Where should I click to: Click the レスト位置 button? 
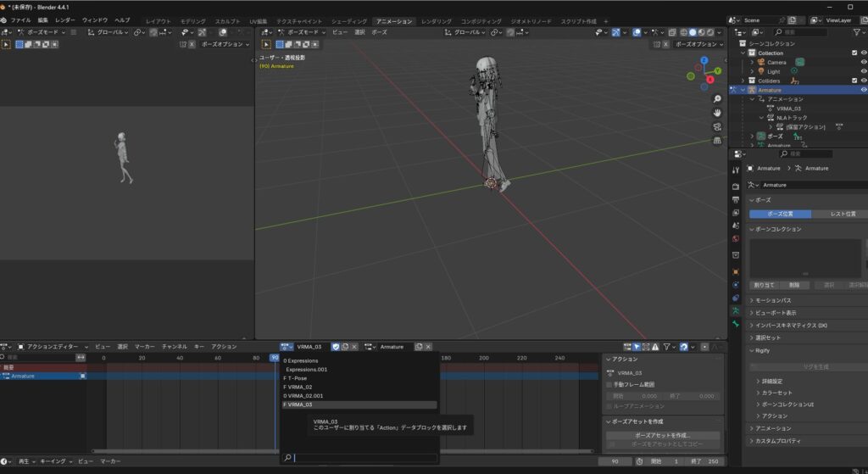(842, 214)
